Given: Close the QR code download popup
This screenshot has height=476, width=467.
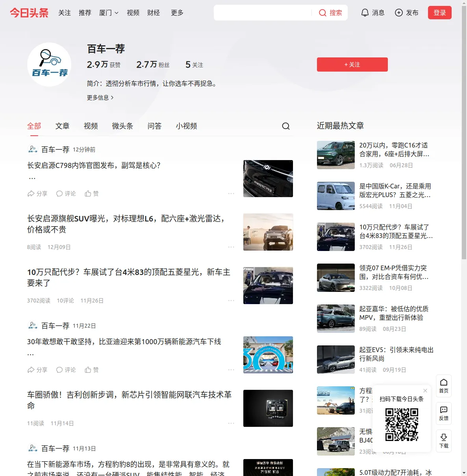Looking at the screenshot, I should pos(425,391).
